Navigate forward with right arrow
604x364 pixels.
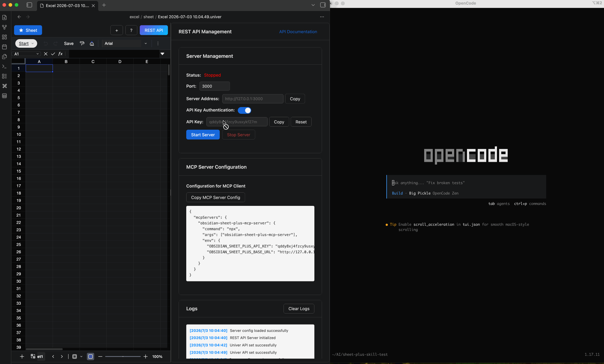(x=28, y=17)
